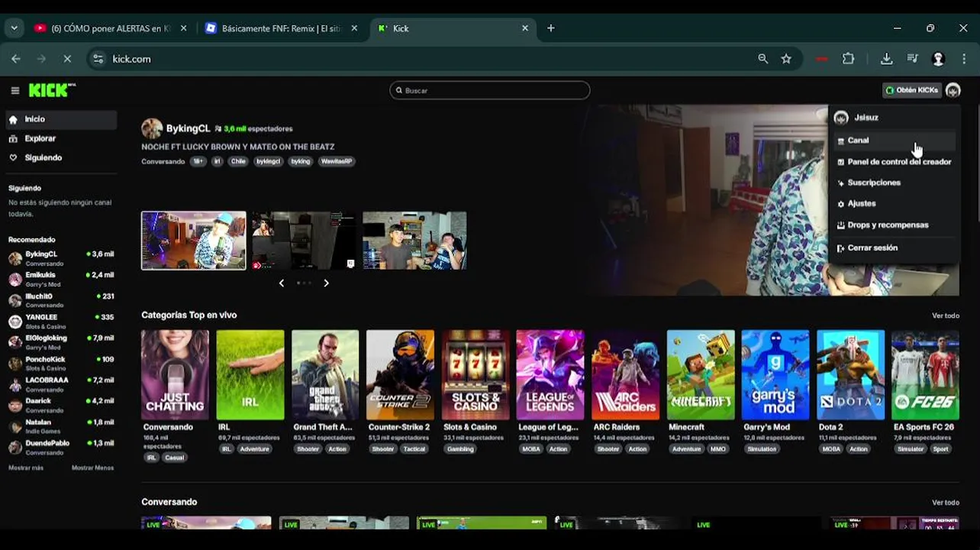
Task: Select second featured stream thumbnail
Action: point(304,241)
